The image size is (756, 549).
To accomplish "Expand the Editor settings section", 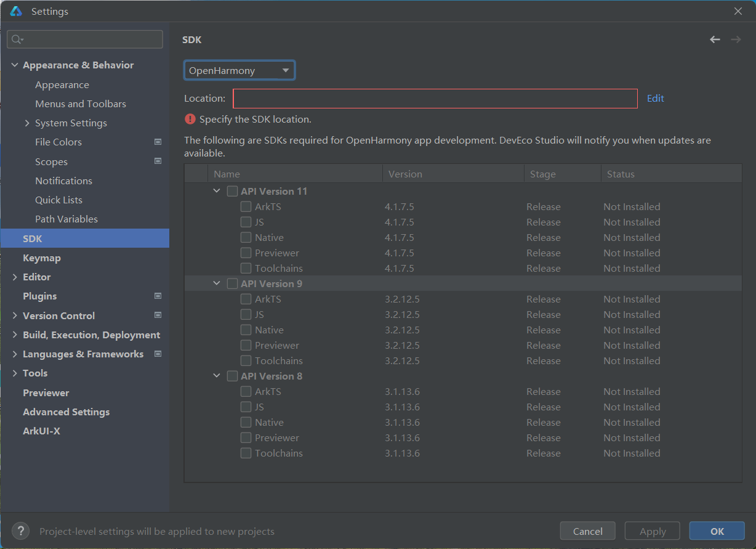I will (15, 277).
